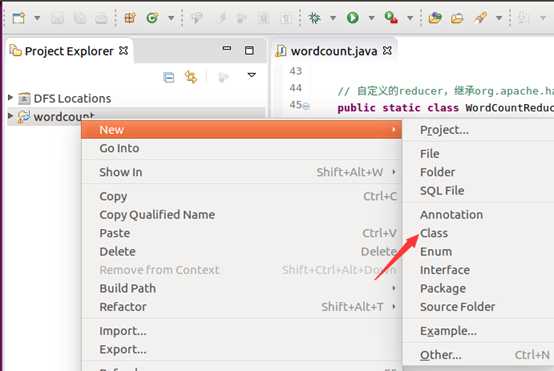The width and height of the screenshot is (554, 371).
Task: Select File in the New submenu
Action: [479, 154]
